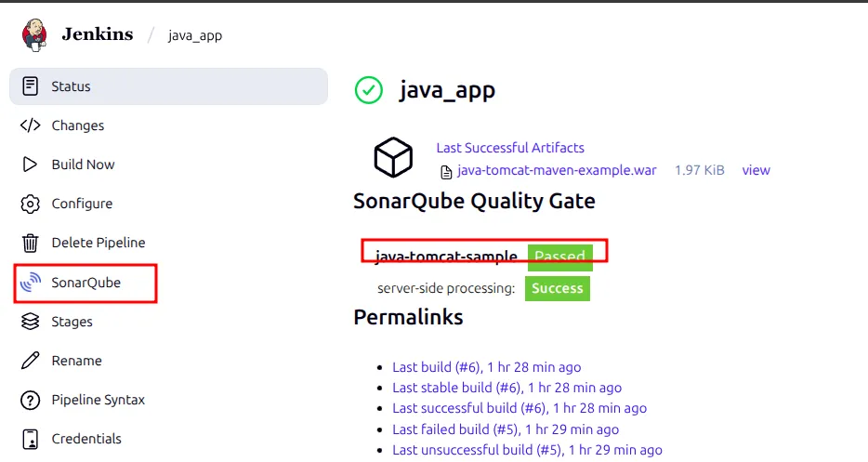This screenshot has height=462, width=868.
Task: Open Last failed build (#5) permalink
Action: (x=506, y=429)
